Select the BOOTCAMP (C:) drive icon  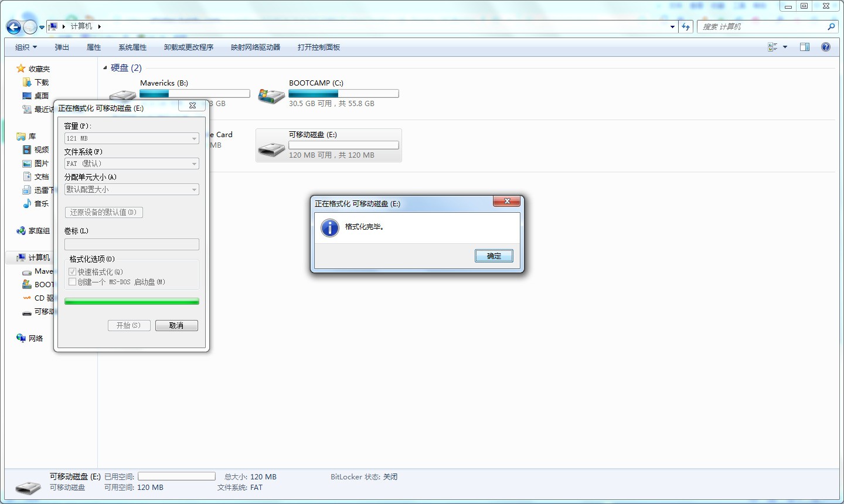point(272,95)
